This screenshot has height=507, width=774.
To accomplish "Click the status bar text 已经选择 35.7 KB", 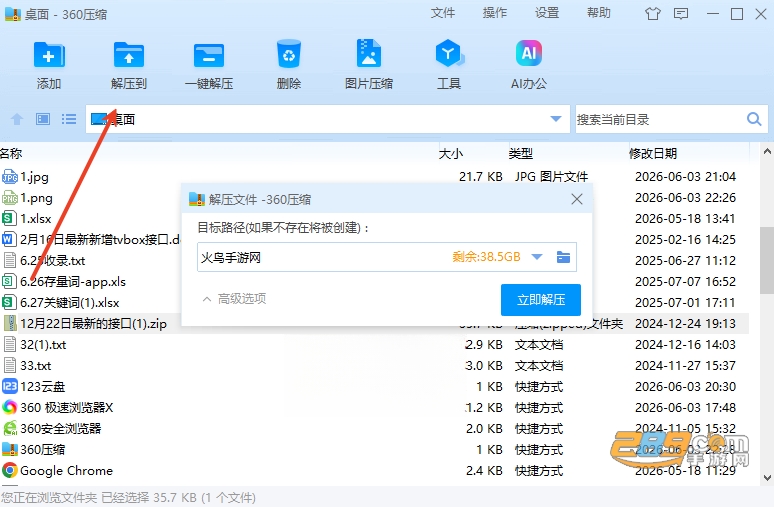I will [x=149, y=497].
